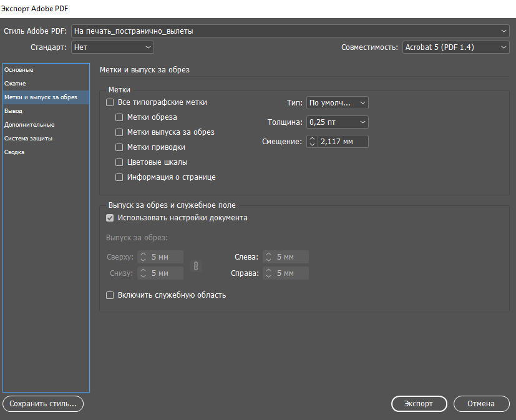Click the 'Слева' bleed value field
Viewport: 516px width, 420px height.
tap(291, 257)
